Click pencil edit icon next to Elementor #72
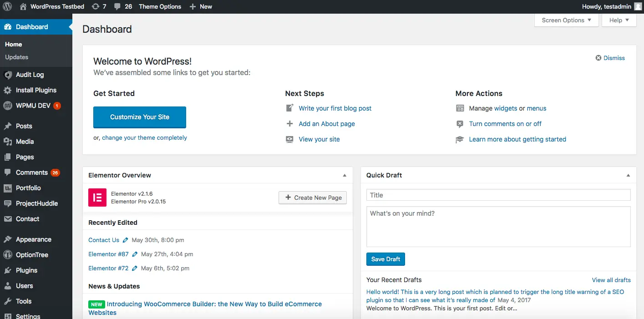This screenshot has width=644, height=319. tap(135, 268)
